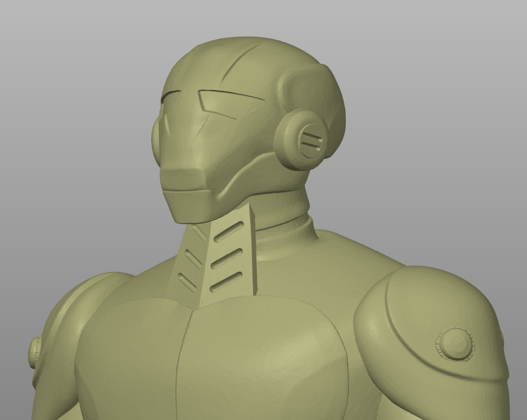Click the large eye slot on the robot's faceplate

coord(231,104)
